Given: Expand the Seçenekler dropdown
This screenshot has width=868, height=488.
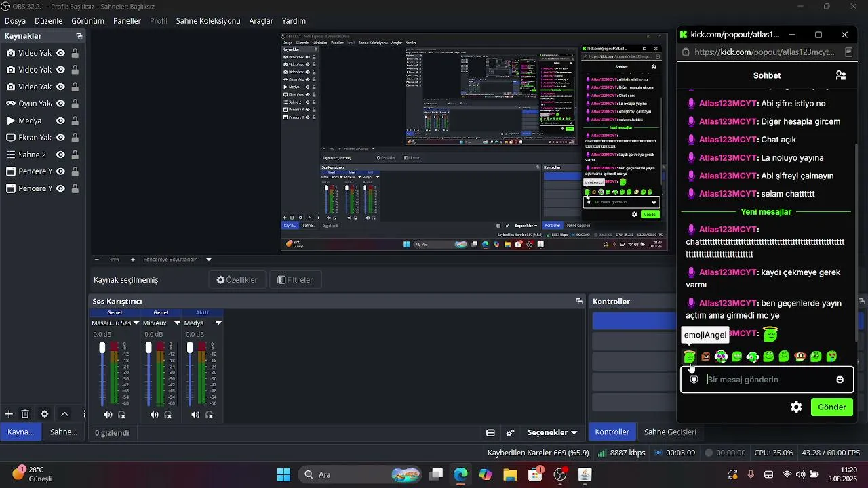Looking at the screenshot, I should click(552, 432).
